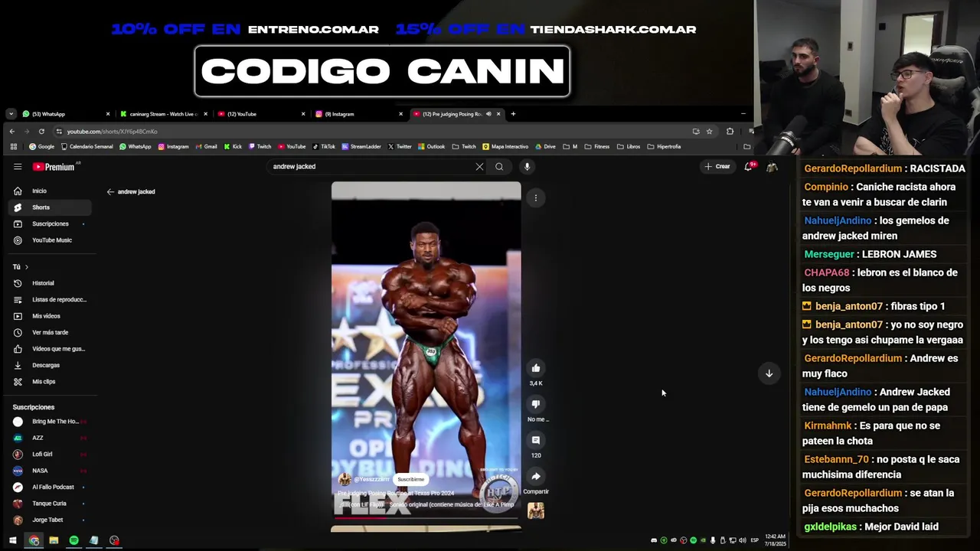Switch to the WhatsApp browser tab
The height and width of the screenshot is (551, 980).
64,114
